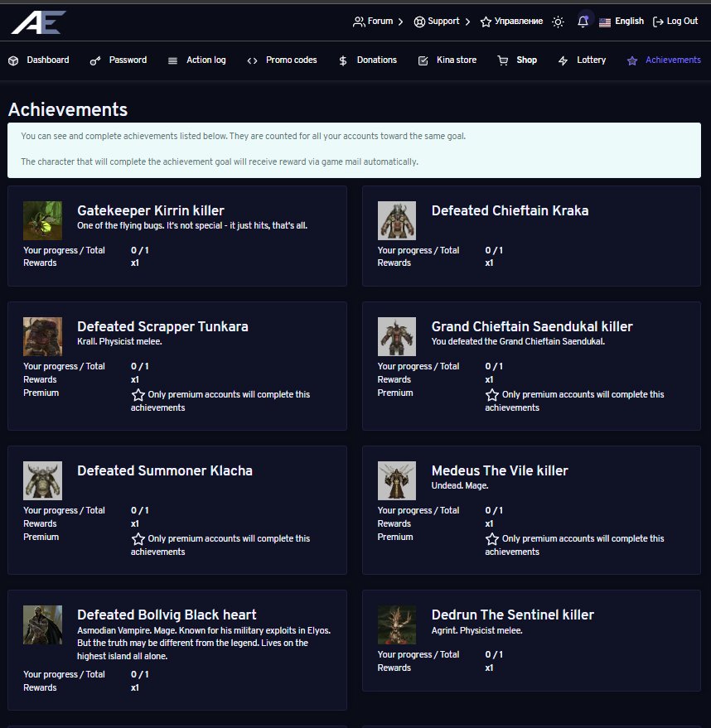Click the Promo codes brackets icon
This screenshot has width=711, height=728.
[252, 61]
